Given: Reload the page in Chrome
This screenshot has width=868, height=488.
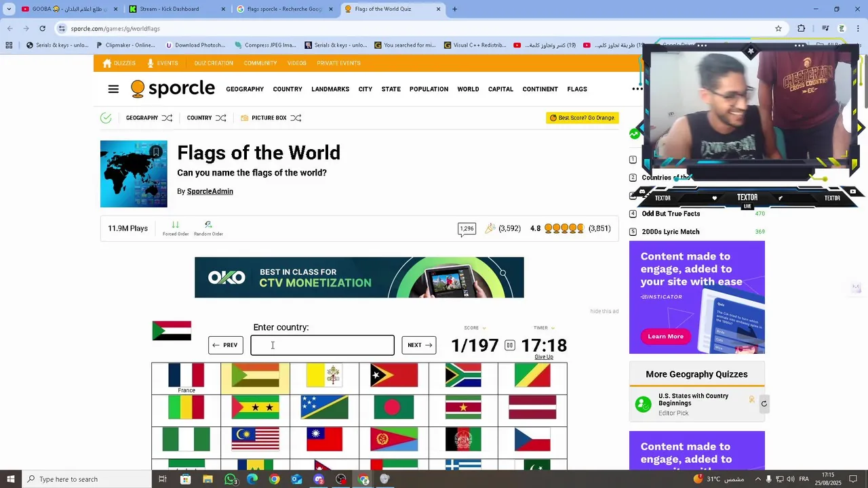Looking at the screenshot, I should [42, 28].
